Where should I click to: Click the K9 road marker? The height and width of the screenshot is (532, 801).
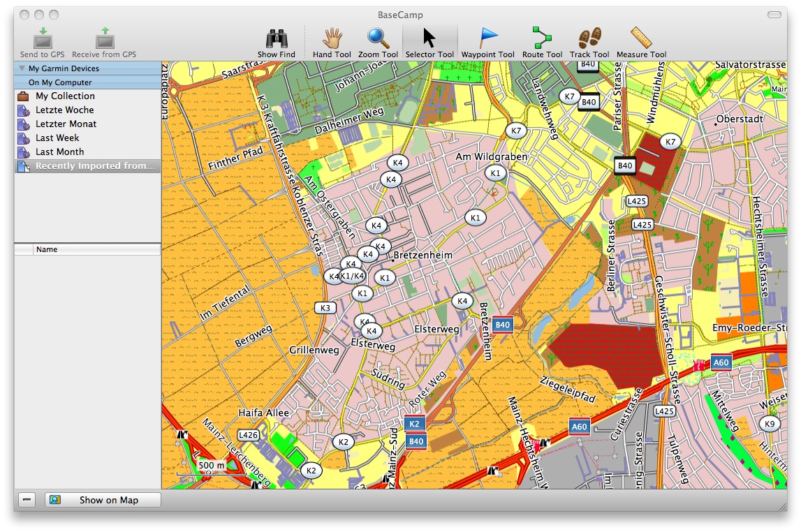(x=770, y=423)
